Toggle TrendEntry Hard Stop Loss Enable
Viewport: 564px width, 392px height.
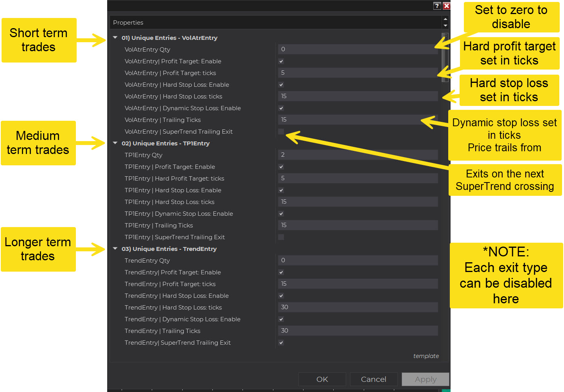coord(281,296)
